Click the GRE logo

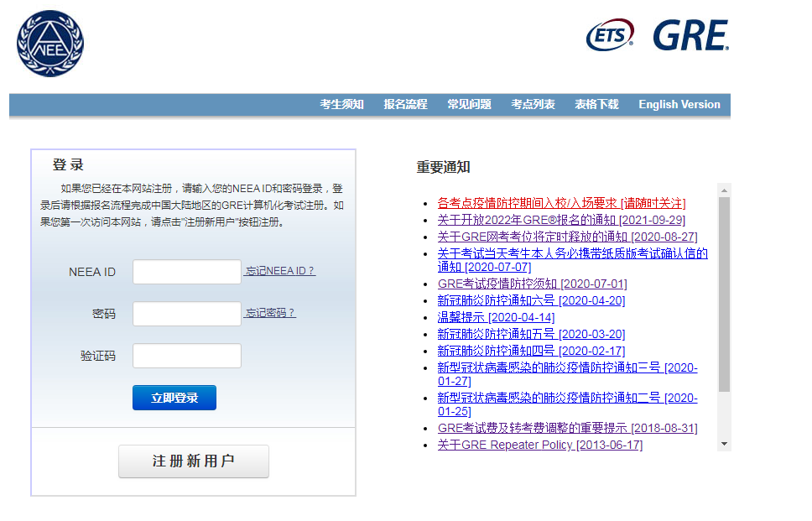pos(690,35)
